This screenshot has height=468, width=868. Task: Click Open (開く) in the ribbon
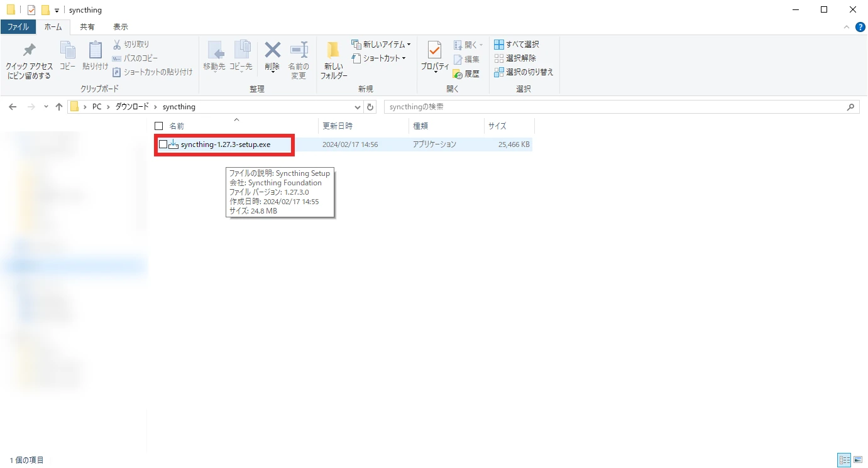[468, 45]
